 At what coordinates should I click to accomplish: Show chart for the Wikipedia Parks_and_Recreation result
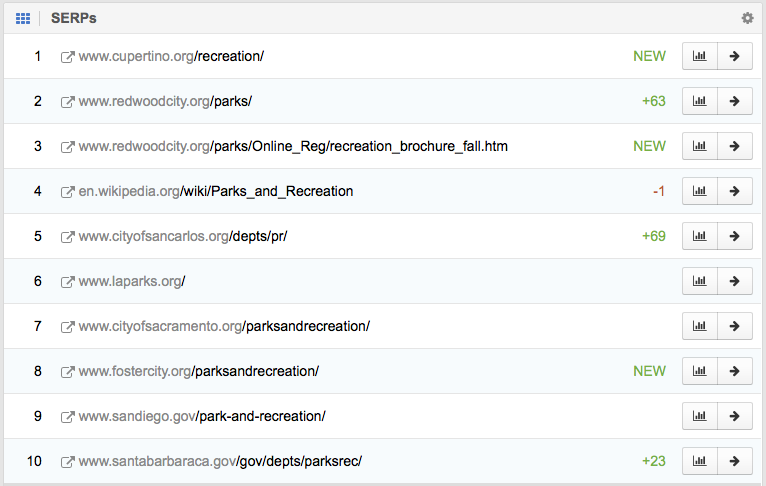(699, 191)
